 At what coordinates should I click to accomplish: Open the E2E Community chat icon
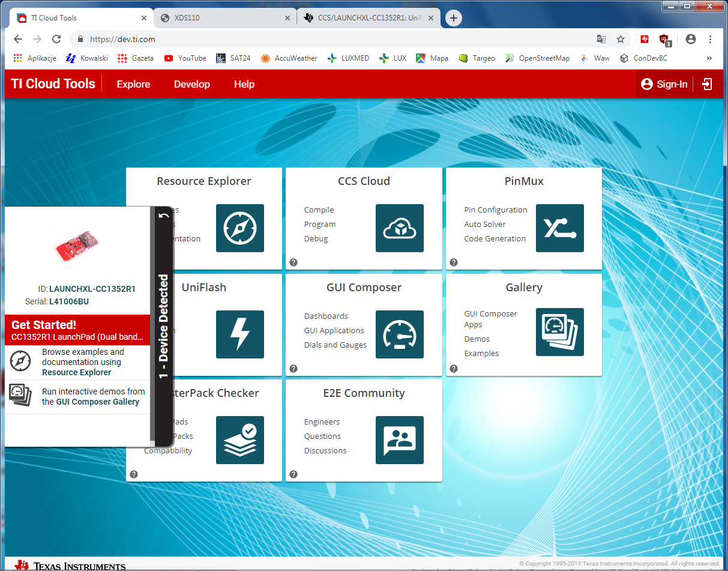click(x=400, y=440)
